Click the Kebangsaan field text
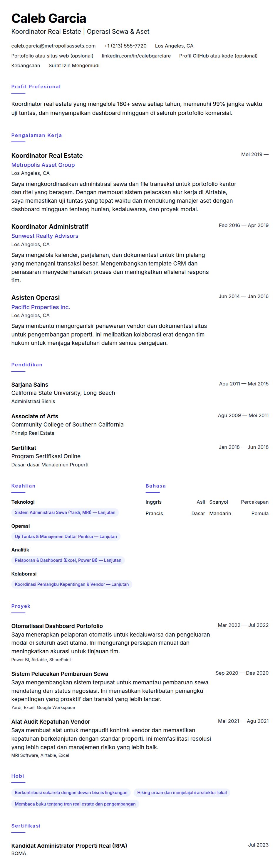This screenshot has width=280, height=868. pos(26,65)
